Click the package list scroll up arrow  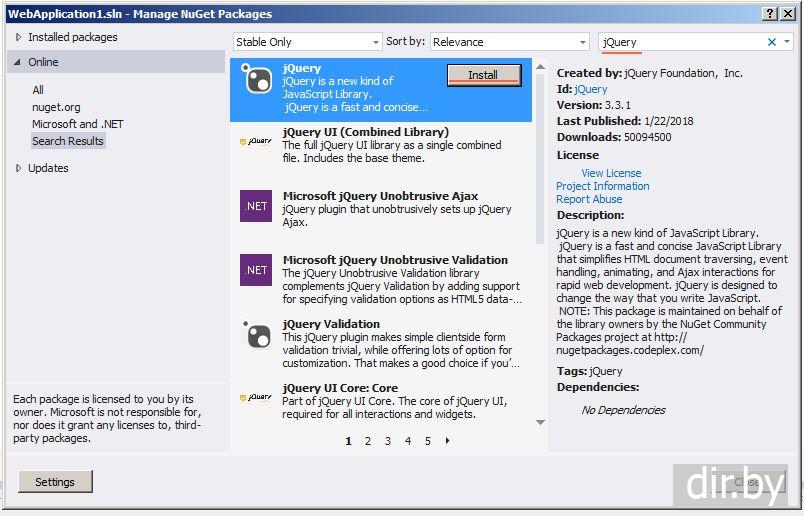pos(540,67)
